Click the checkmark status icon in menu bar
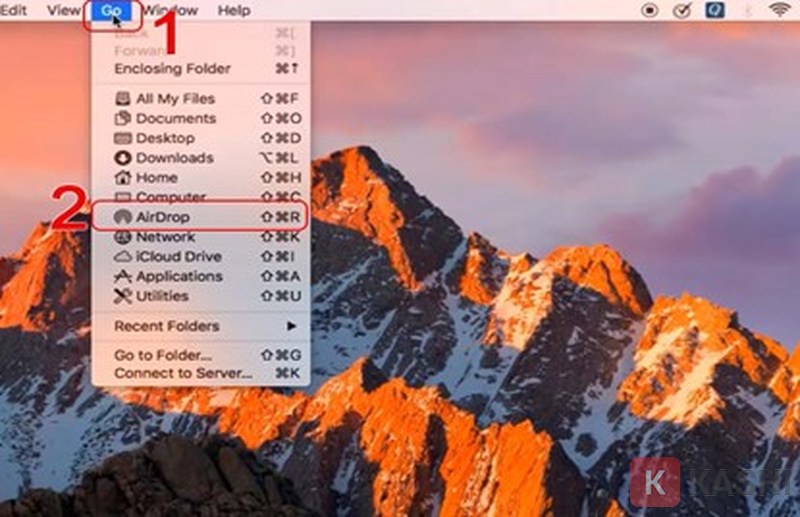 coord(683,10)
